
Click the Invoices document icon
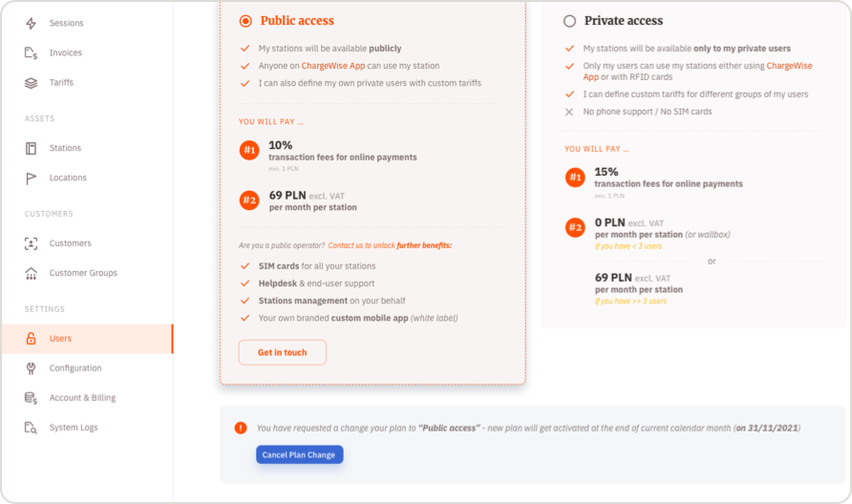tap(31, 52)
